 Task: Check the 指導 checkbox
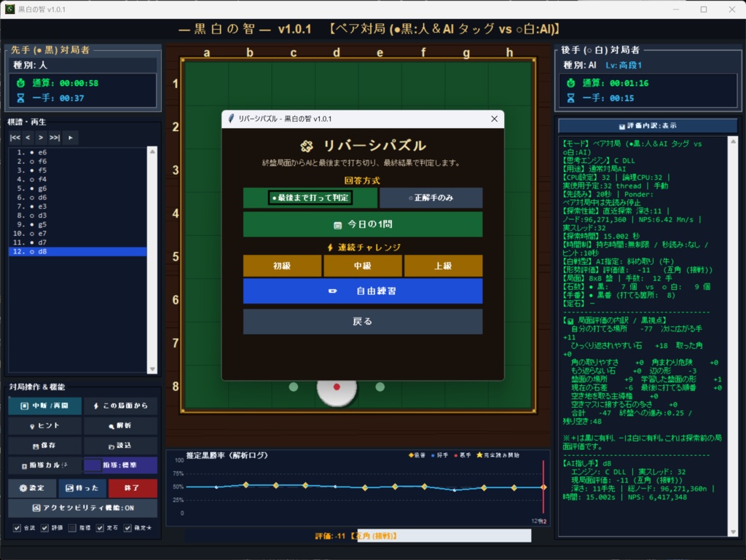tap(72, 528)
